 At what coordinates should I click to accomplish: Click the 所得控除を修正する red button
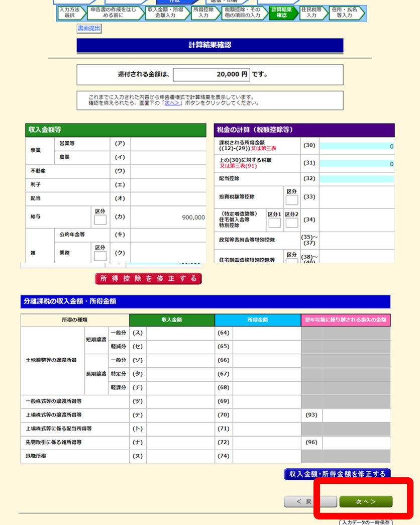pyautogui.click(x=148, y=278)
